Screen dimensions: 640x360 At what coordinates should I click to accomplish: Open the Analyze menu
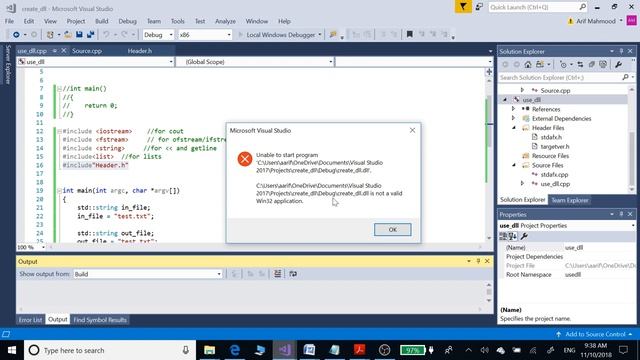pyautogui.click(x=225, y=21)
